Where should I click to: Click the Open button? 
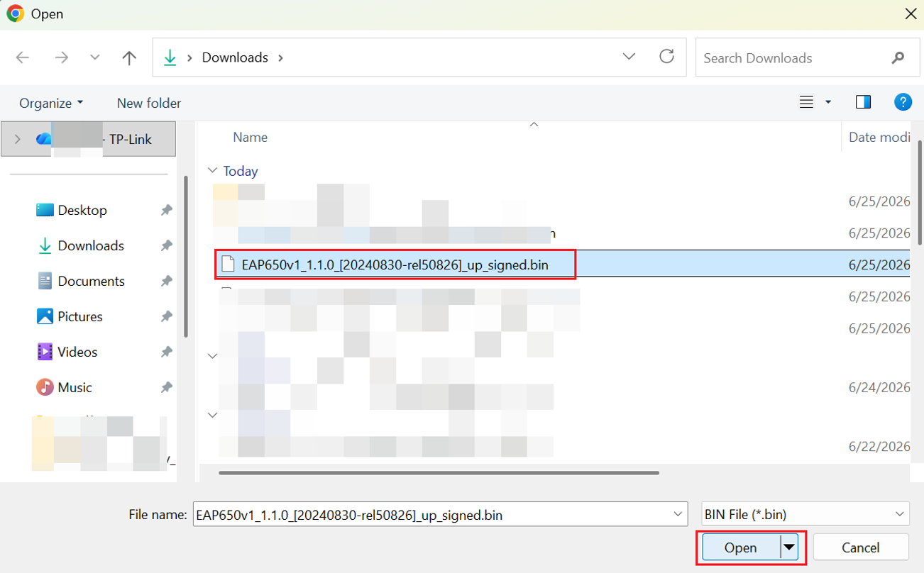point(740,547)
